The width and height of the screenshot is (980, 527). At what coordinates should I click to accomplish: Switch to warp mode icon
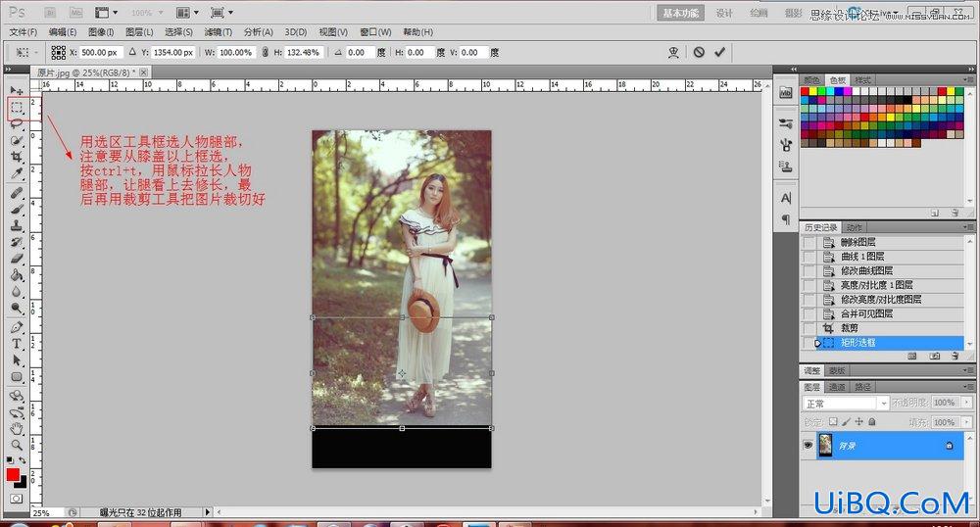point(674,53)
